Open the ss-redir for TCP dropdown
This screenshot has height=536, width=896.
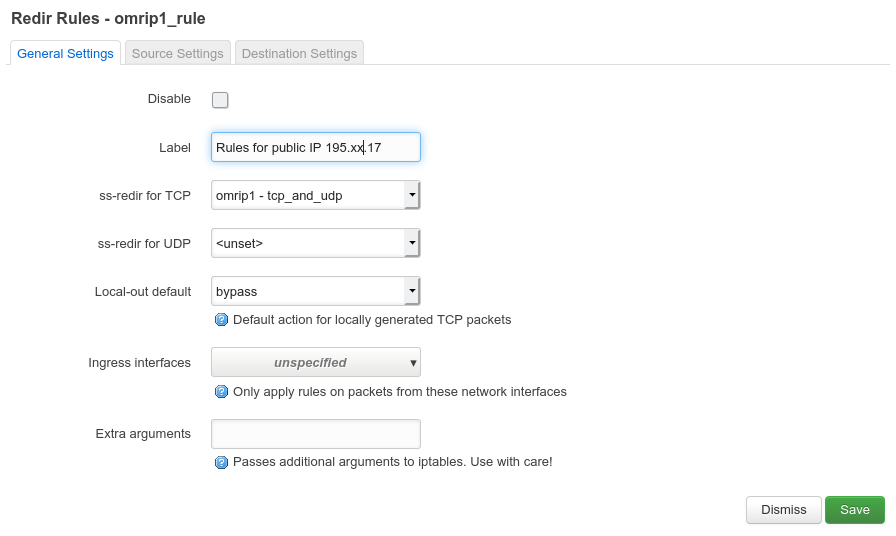tap(315, 195)
